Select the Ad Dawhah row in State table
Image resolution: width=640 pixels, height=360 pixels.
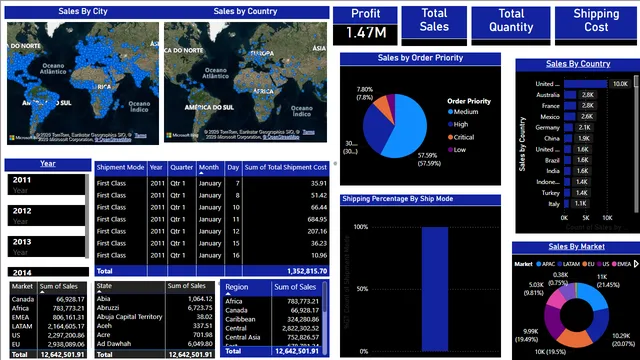point(155,344)
